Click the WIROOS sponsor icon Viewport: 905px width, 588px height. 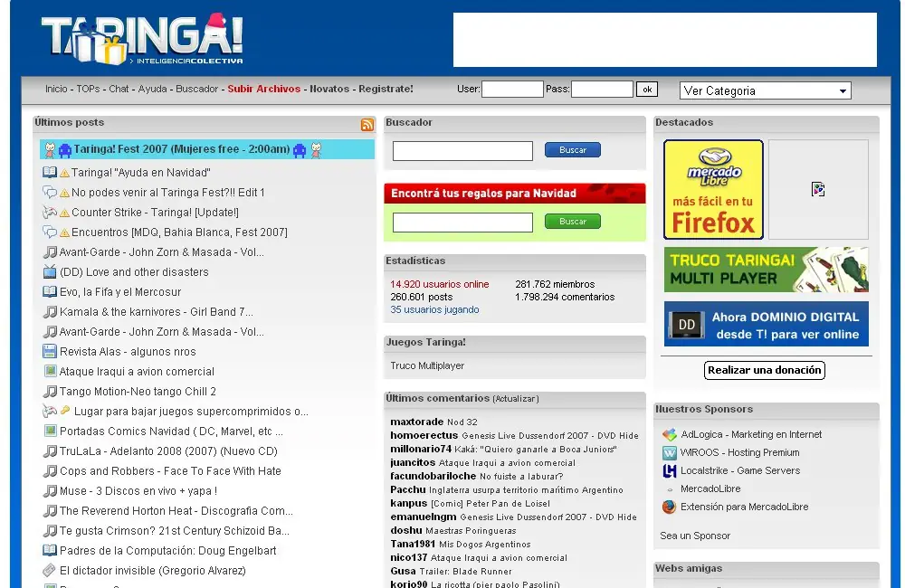670,452
